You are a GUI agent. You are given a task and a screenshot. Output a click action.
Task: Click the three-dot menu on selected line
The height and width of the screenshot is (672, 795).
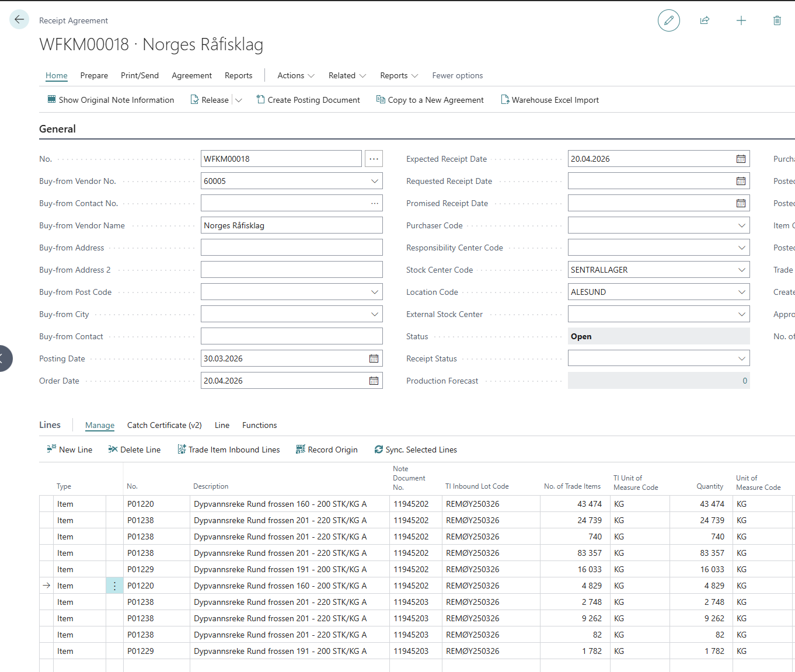click(114, 586)
